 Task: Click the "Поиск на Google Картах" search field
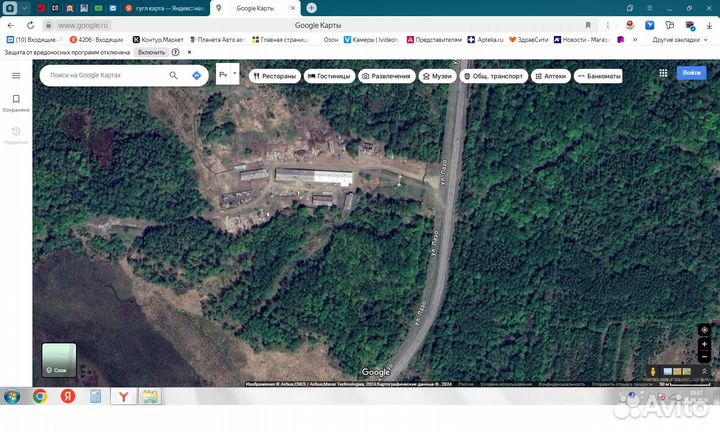[x=105, y=75]
